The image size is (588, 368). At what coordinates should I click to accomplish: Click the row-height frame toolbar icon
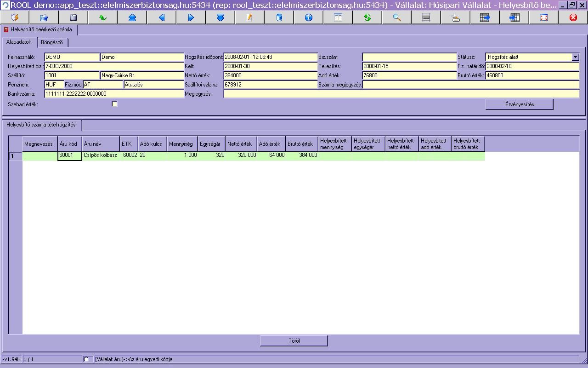pos(426,17)
